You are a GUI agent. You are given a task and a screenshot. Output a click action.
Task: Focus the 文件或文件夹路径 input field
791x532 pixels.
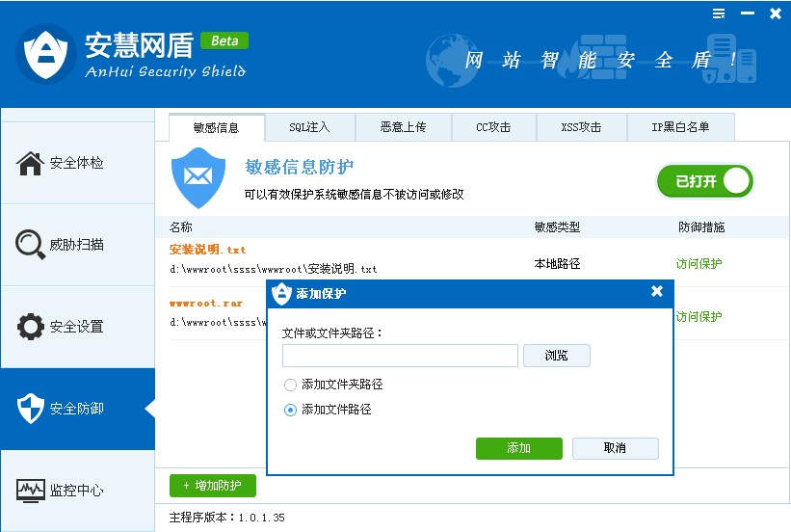400,356
